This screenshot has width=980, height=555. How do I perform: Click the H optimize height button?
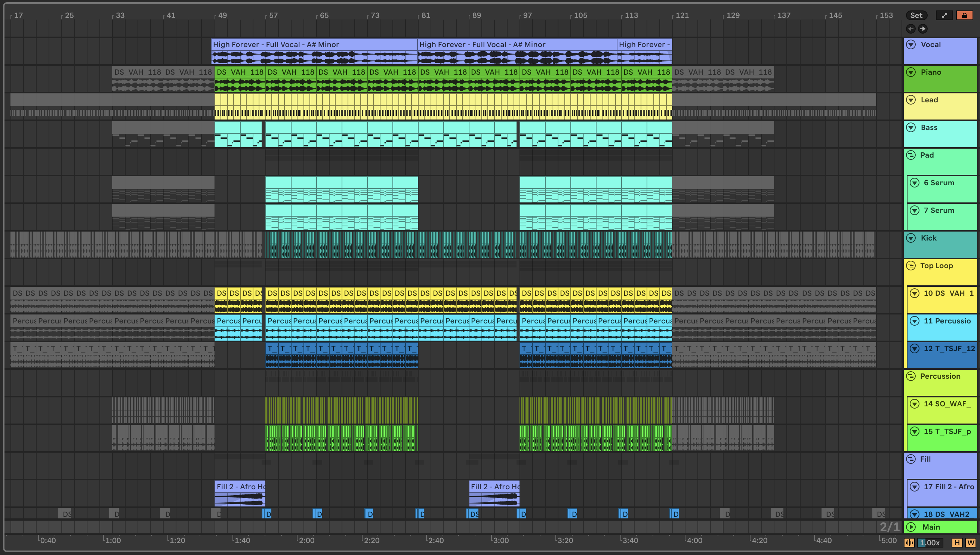(957, 542)
